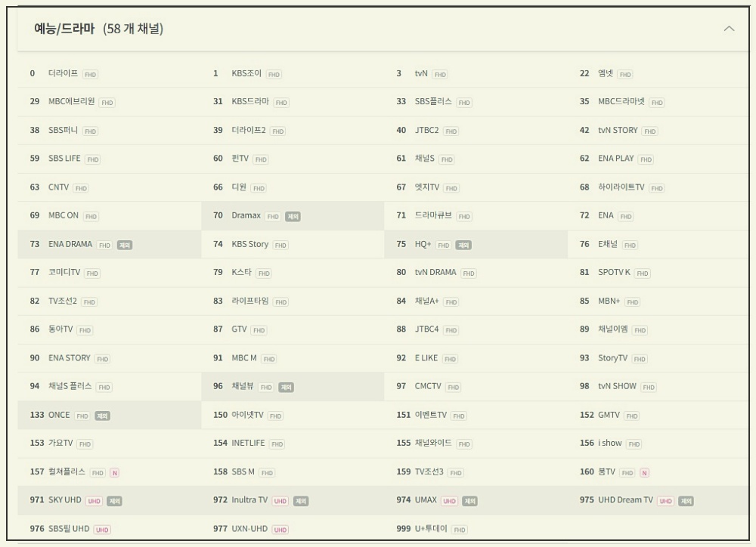This screenshot has height=547, width=756.
Task: Click the UHD badge next to UHD Dream TV
Action: click(x=666, y=501)
